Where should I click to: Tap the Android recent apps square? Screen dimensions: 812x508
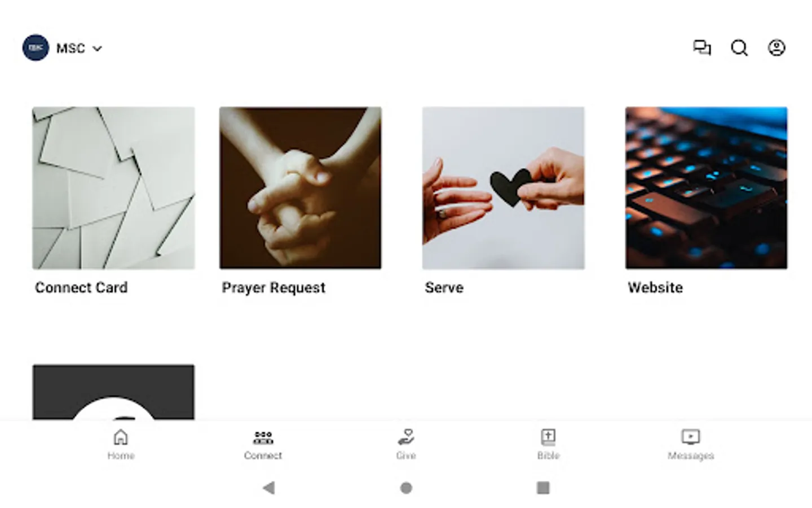pyautogui.click(x=543, y=488)
